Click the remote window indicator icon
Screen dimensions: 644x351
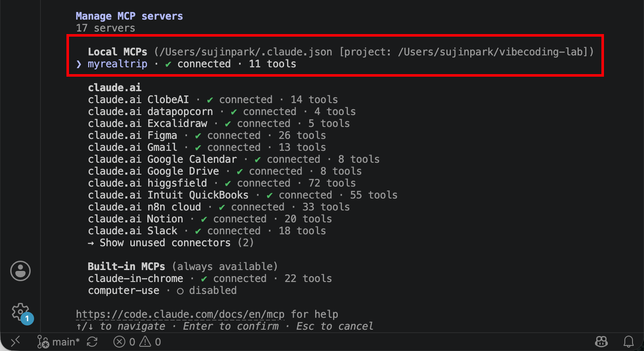click(x=15, y=342)
